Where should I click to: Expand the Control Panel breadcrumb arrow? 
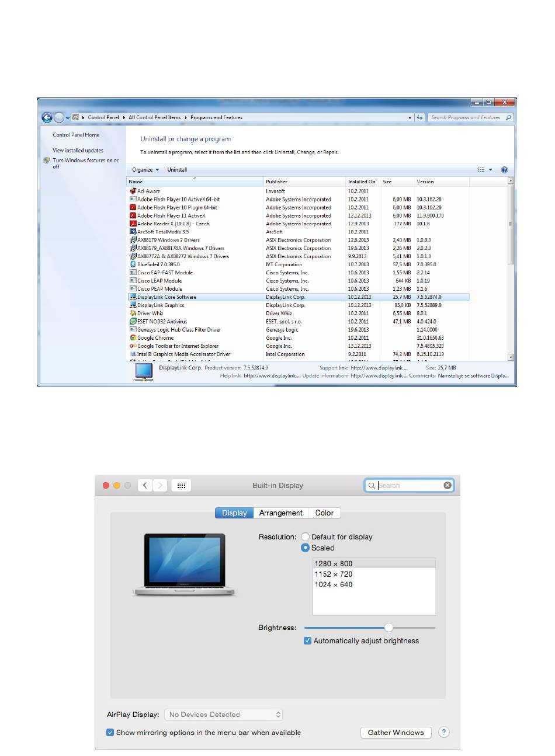pyautogui.click(x=124, y=117)
